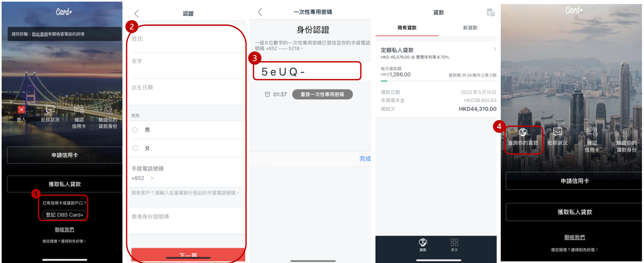Open the calculator icon on the 貸款 screen
Screen dimensions: 644x263
pyautogui.click(x=491, y=13)
